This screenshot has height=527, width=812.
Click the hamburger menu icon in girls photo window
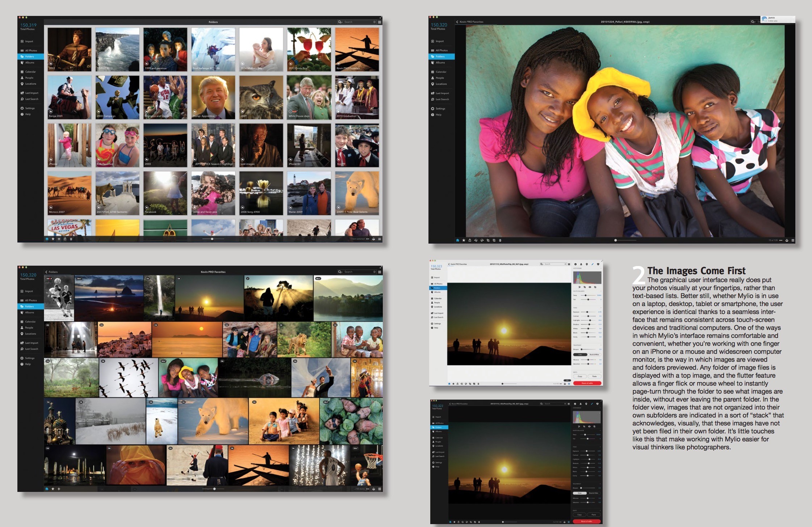[x=793, y=240]
